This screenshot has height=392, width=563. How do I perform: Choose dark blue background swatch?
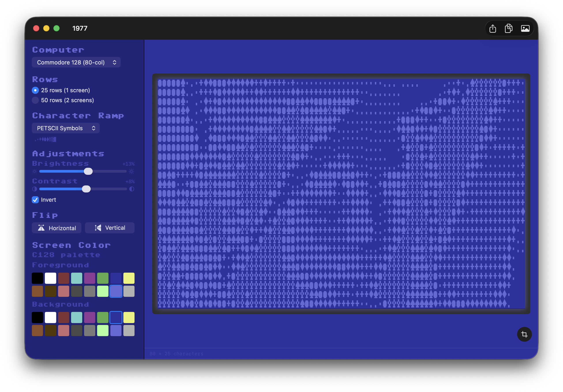tap(116, 317)
